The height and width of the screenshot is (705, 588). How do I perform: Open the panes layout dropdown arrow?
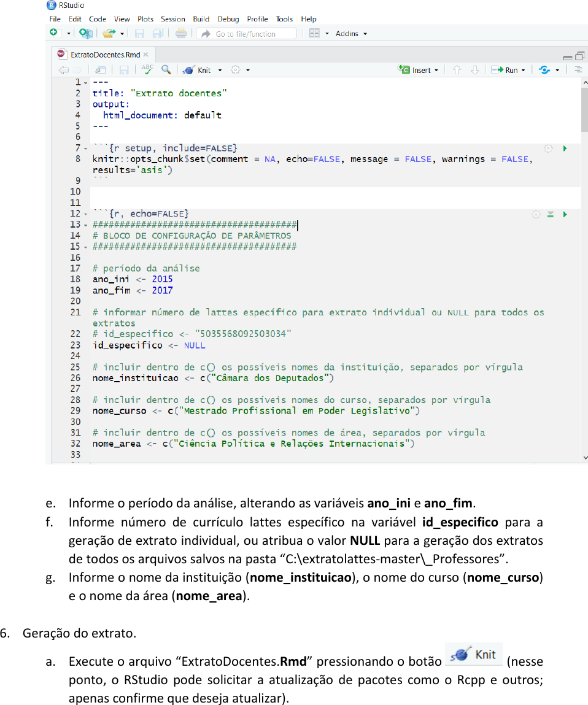coord(327,34)
